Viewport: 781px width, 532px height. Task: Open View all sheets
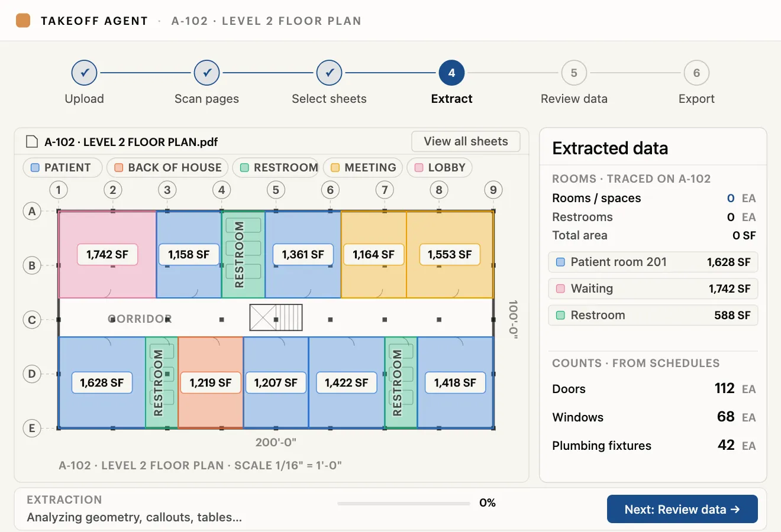click(466, 141)
